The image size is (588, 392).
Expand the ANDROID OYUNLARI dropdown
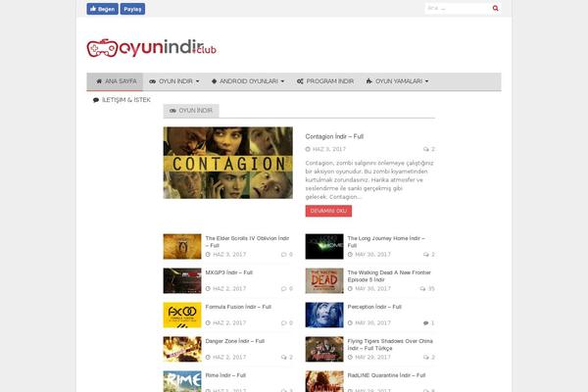coord(248,81)
